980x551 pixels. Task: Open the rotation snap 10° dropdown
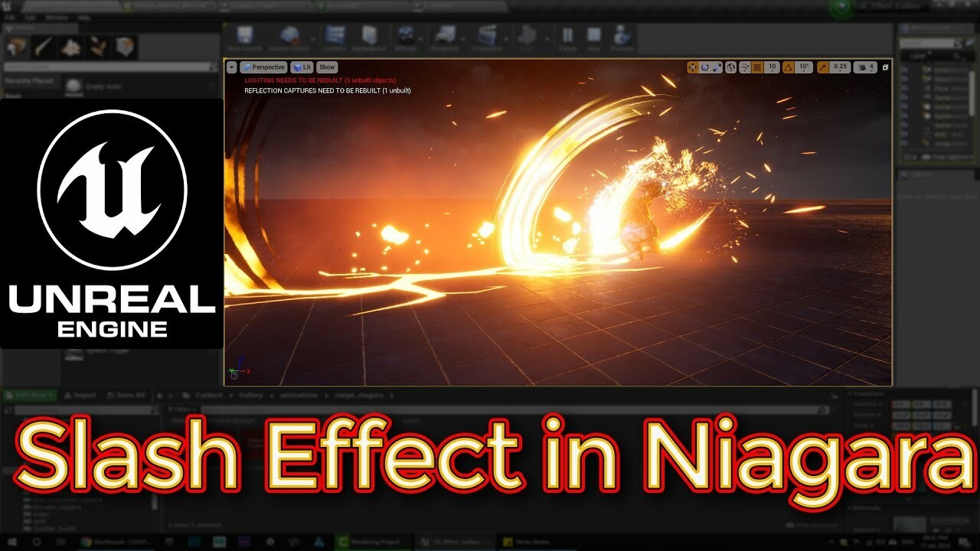click(804, 67)
